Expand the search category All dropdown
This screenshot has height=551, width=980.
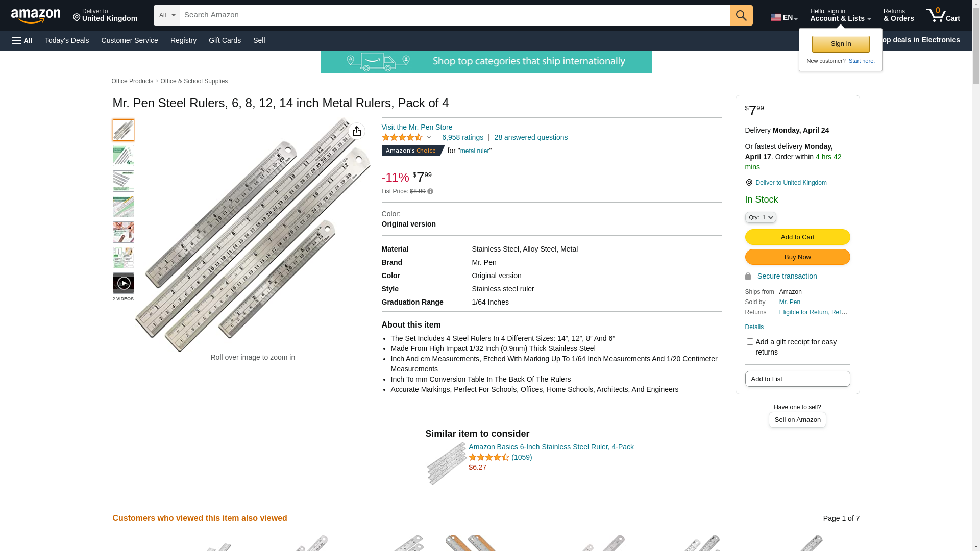[x=167, y=15]
